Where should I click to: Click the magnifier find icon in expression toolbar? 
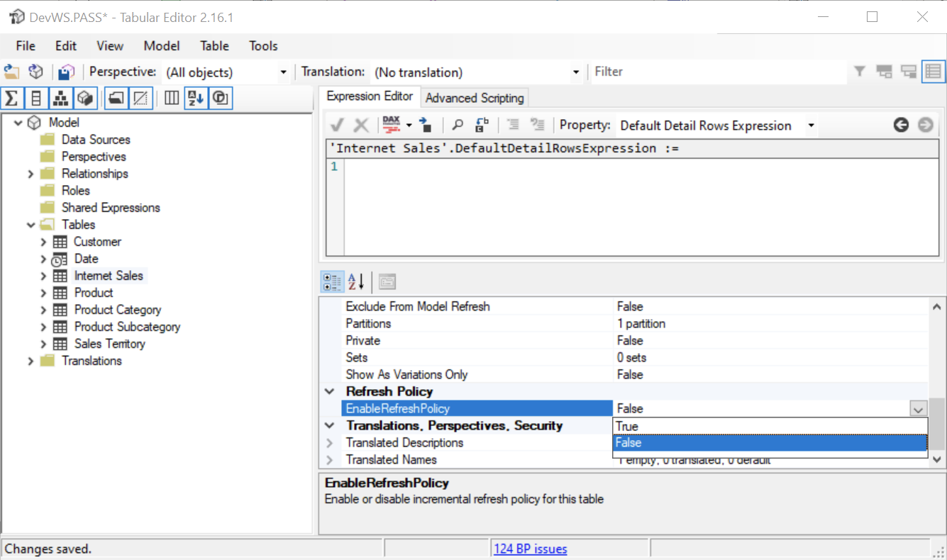pos(458,125)
